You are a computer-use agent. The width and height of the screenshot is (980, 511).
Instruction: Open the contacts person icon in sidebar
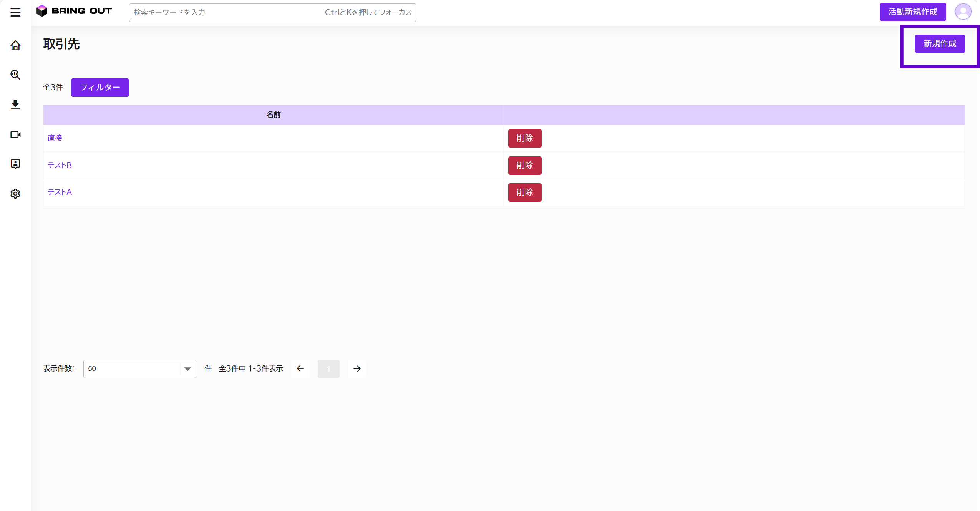tap(15, 164)
